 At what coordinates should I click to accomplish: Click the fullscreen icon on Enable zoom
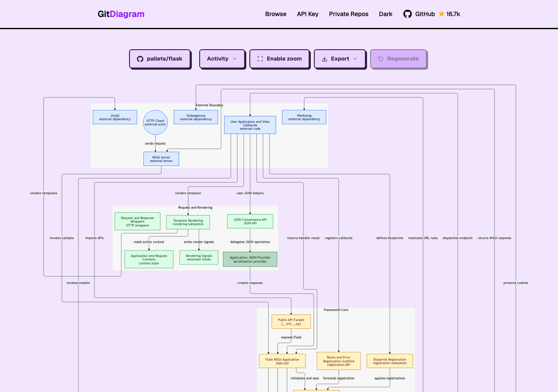pyautogui.click(x=260, y=59)
